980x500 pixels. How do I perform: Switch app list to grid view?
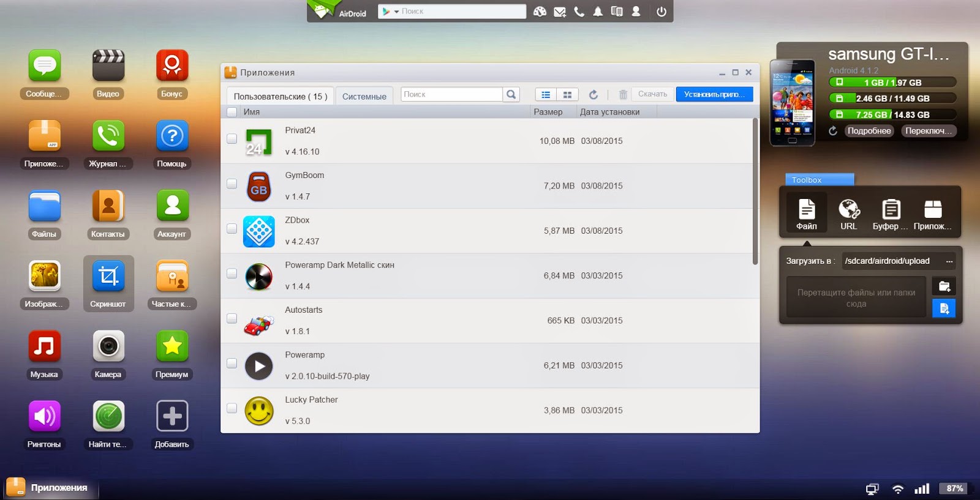point(567,95)
